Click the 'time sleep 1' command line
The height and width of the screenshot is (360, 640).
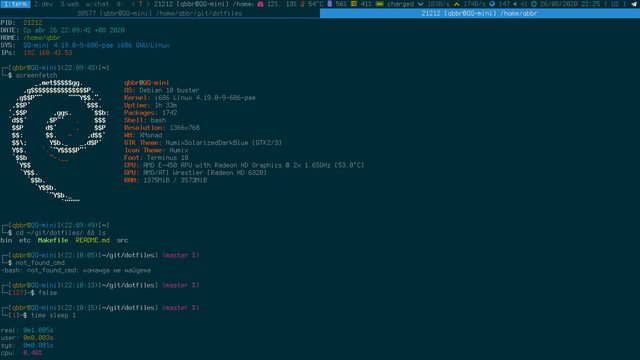(53, 316)
